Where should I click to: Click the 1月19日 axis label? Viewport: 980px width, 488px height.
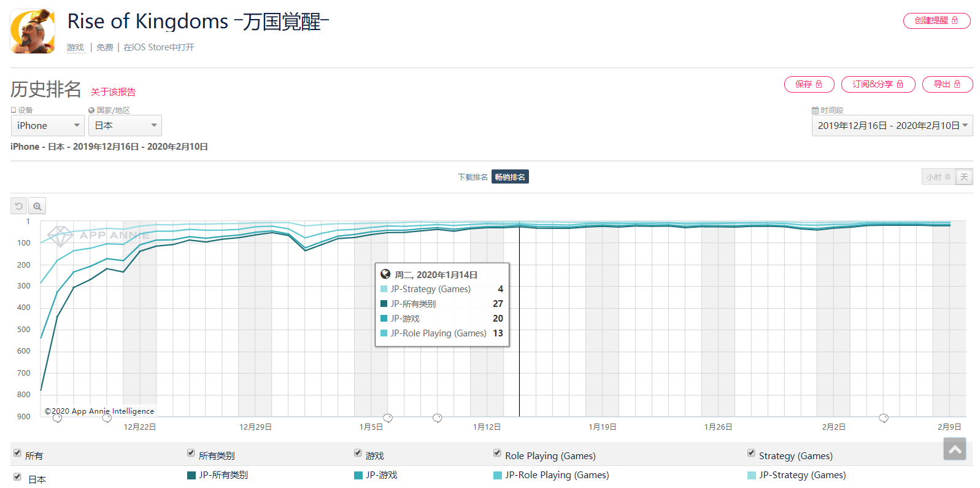pos(603,427)
